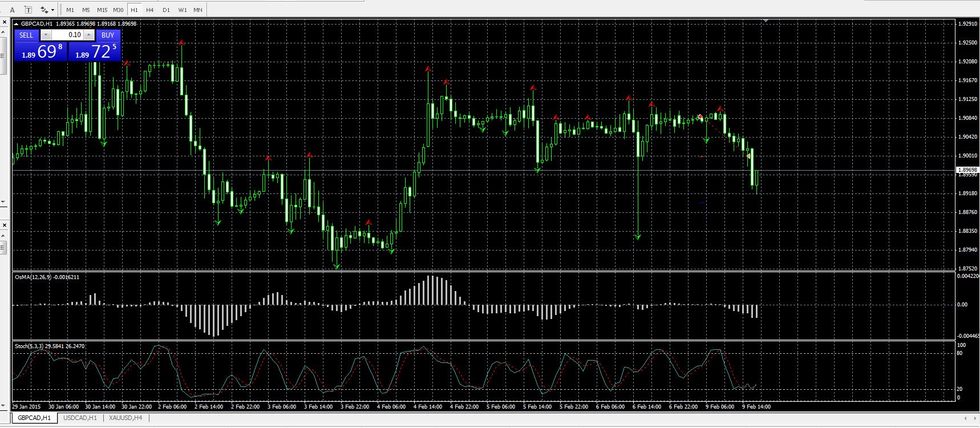Switch chart to H4 timeframe
The image size is (980, 428).
click(150, 10)
